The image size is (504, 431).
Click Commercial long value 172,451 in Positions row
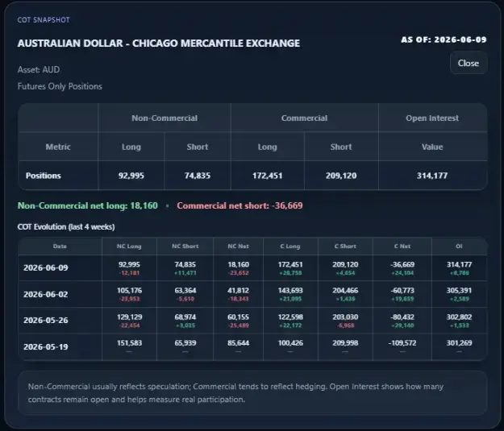268,176
